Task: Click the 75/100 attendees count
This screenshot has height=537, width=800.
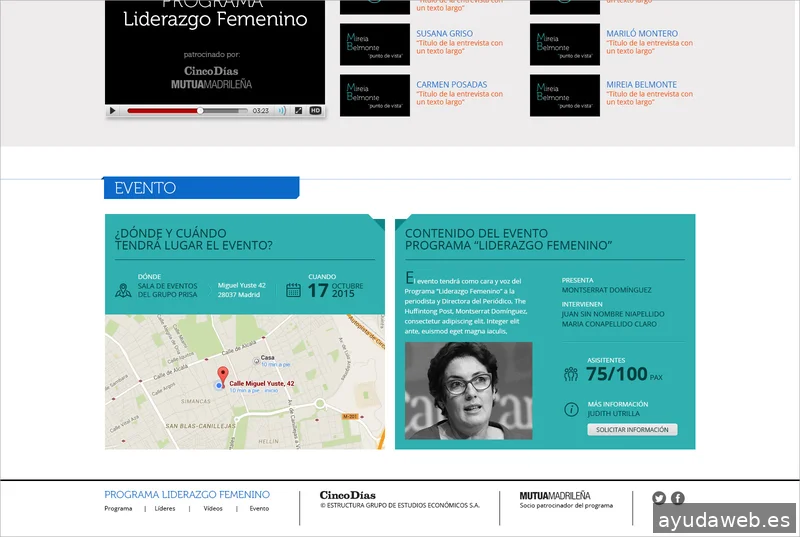Action: pos(617,374)
